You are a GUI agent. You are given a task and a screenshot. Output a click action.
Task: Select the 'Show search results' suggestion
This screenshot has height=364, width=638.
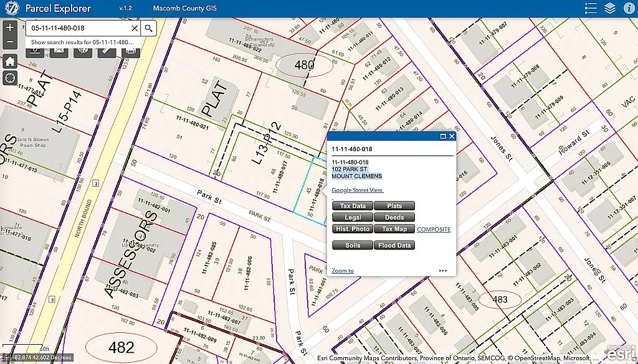[x=82, y=42]
